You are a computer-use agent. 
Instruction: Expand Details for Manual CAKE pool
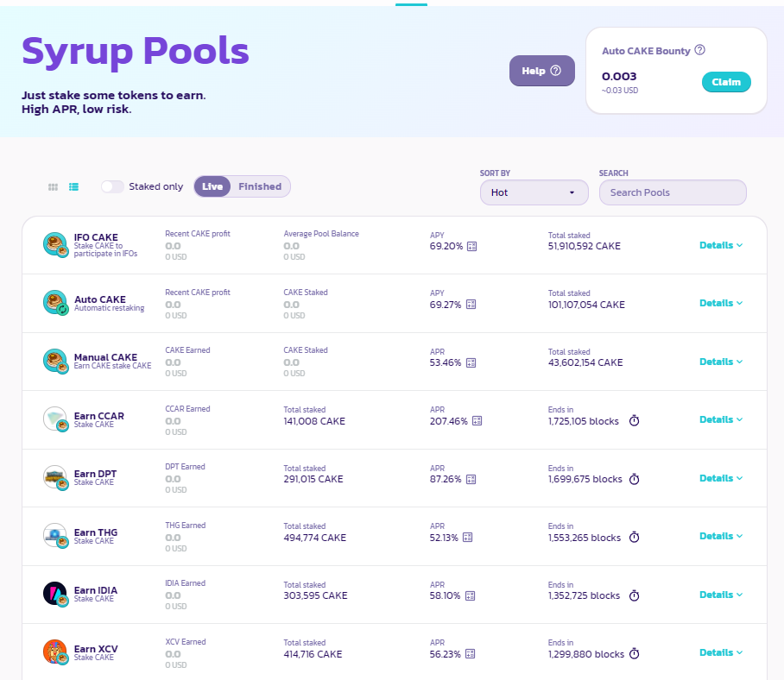721,362
